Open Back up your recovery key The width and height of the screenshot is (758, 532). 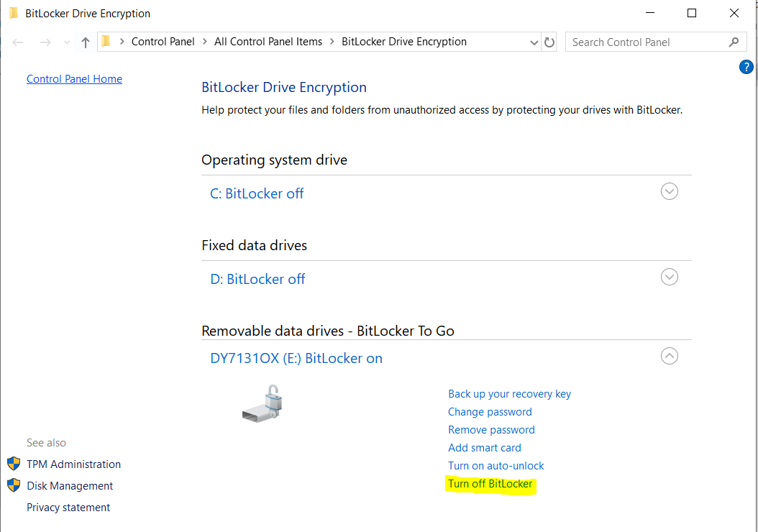coord(509,394)
